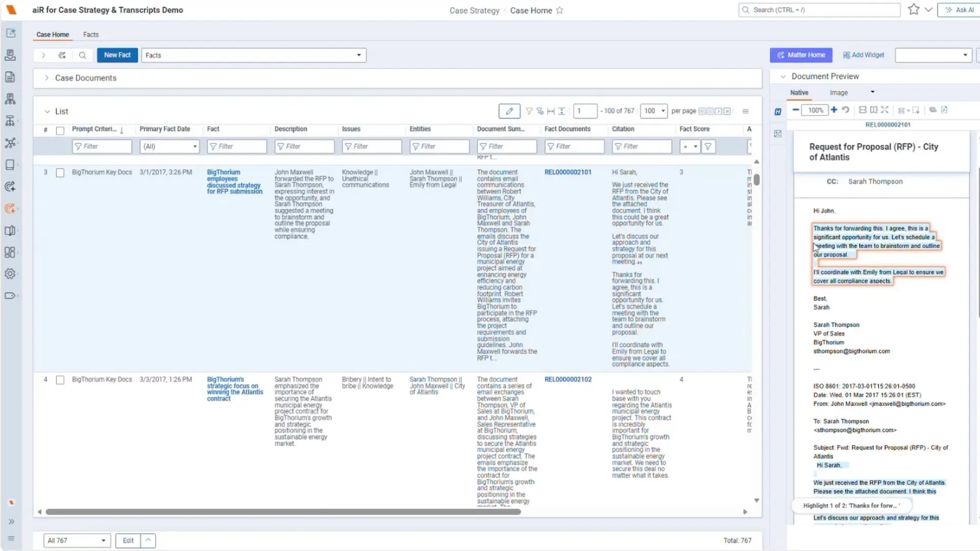Screen dimensions: 980x551
Task: Click the Relativity logo in top-left corner
Action: pos(11,10)
